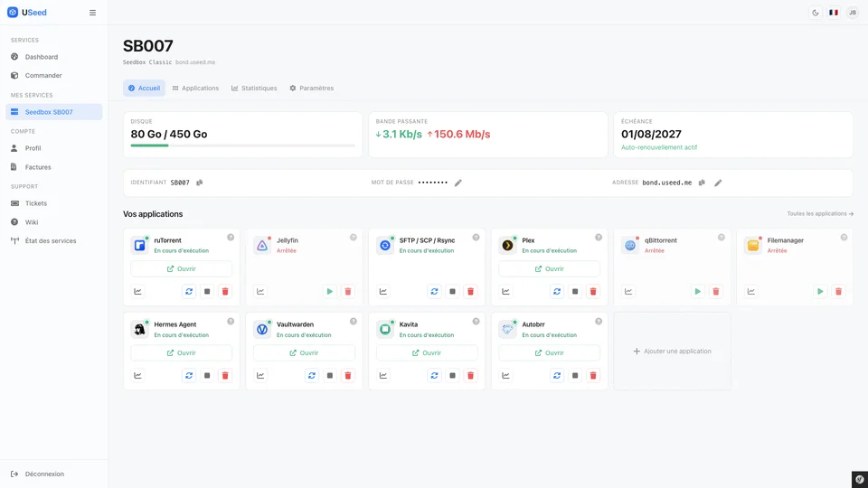Restart the Hermes Agent application
This screenshot has height=488, width=868.
189,376
